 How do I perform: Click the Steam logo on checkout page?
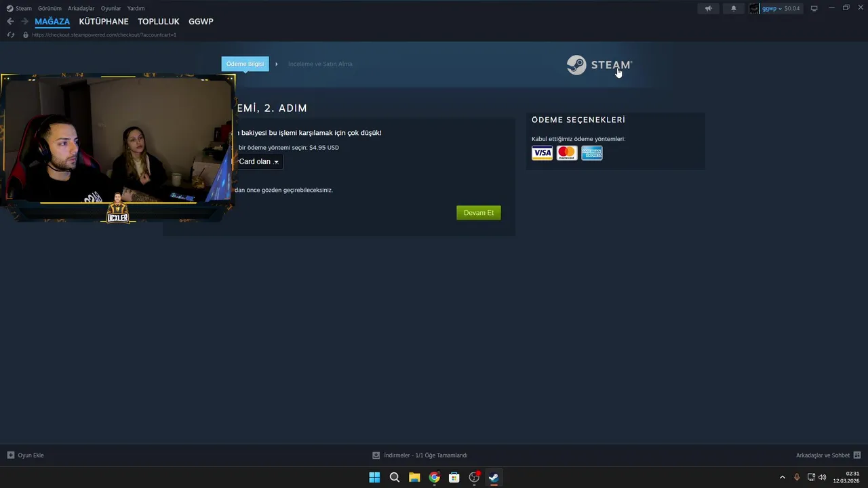[x=599, y=65]
